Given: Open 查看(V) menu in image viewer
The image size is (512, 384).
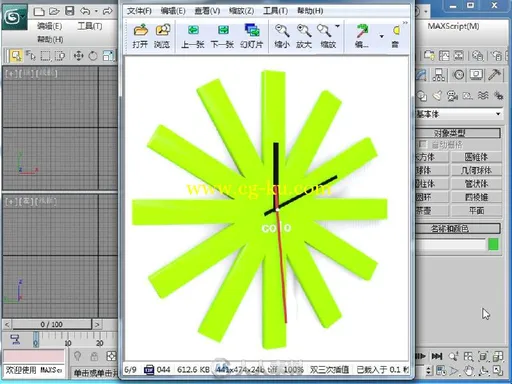Looking at the screenshot, I should 207,11.
